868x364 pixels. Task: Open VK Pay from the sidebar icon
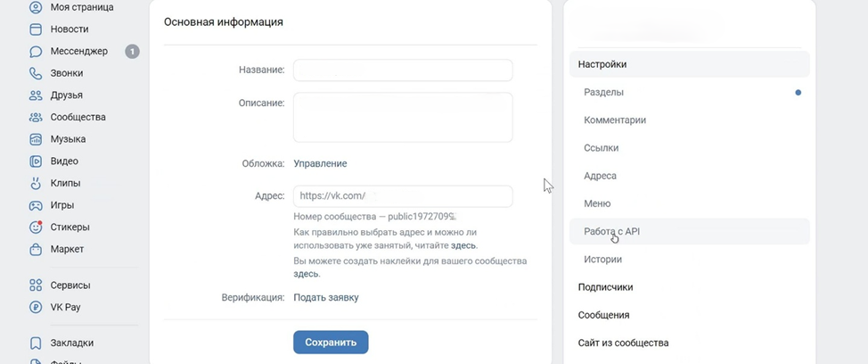(x=36, y=307)
